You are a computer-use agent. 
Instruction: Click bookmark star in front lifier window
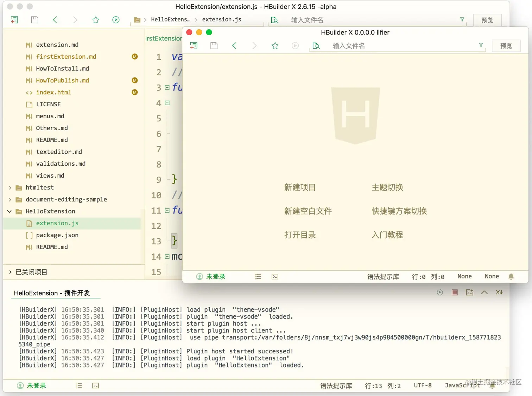[275, 46]
